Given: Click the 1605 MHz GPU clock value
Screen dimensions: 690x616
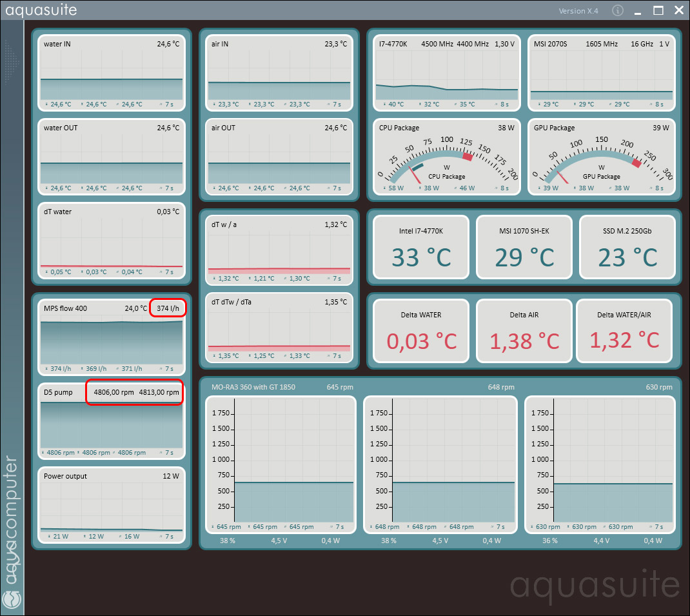Looking at the screenshot, I should tap(602, 44).
